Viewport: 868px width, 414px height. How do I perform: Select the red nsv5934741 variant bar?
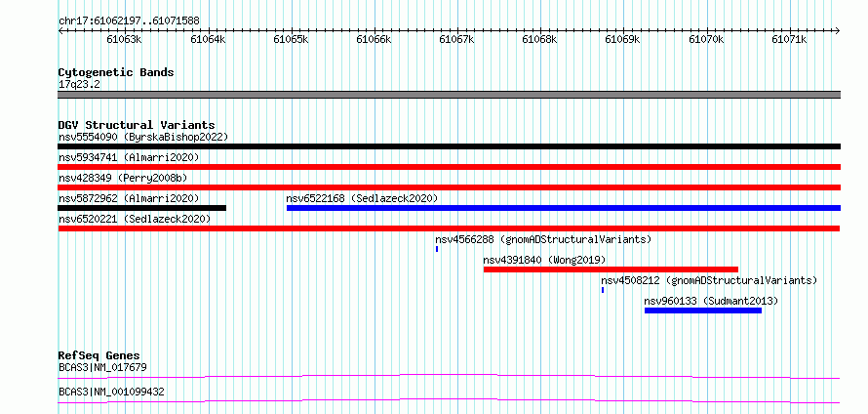tap(449, 167)
